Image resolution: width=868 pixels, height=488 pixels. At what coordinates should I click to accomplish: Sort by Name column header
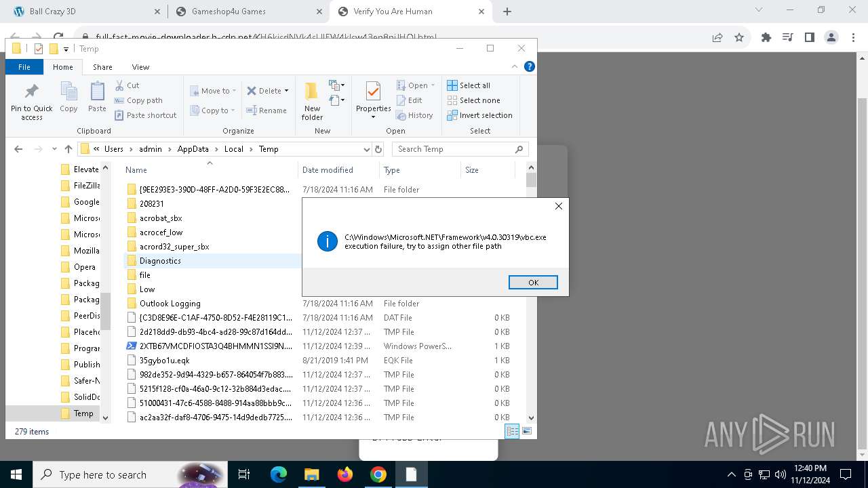coord(210,170)
